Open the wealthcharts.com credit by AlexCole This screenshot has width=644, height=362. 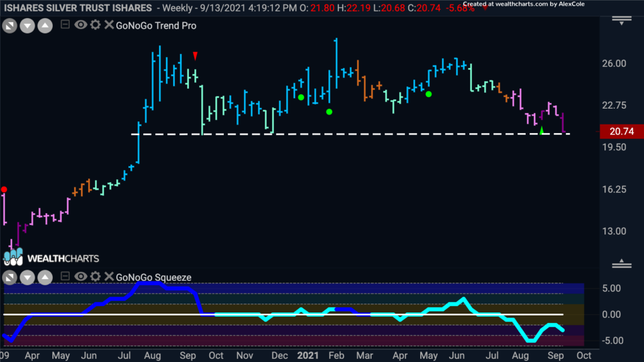(x=524, y=4)
